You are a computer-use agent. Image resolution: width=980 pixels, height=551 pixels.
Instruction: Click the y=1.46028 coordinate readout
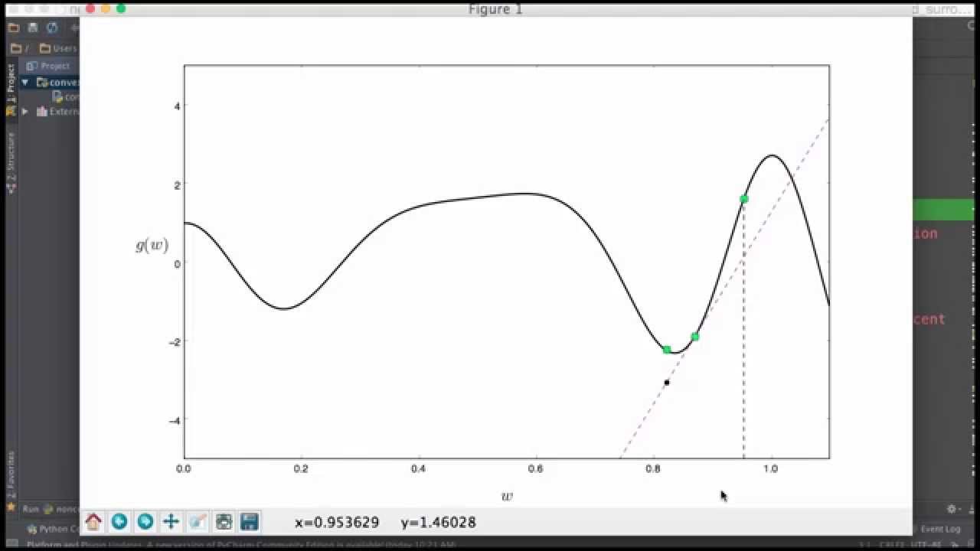click(x=438, y=523)
